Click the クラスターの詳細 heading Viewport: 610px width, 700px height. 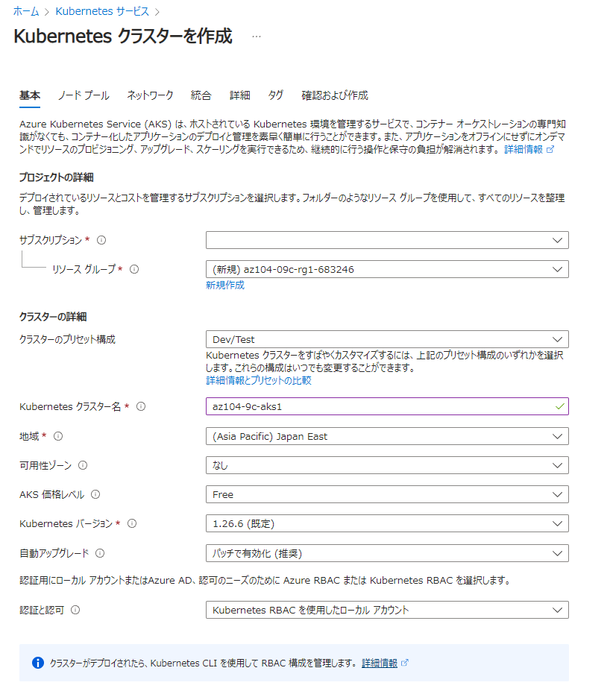click(53, 317)
